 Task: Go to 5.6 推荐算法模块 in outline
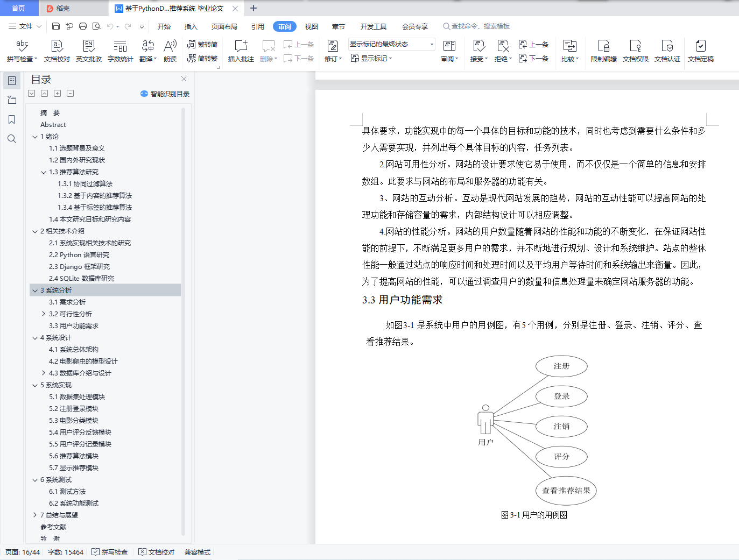(x=74, y=456)
